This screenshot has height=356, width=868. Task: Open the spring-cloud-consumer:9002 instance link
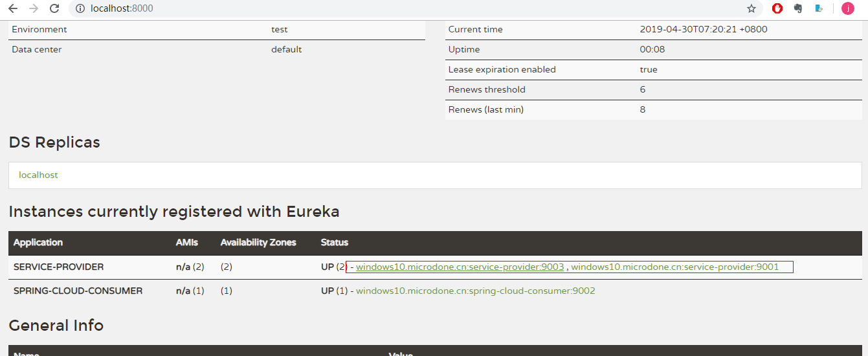coord(475,291)
